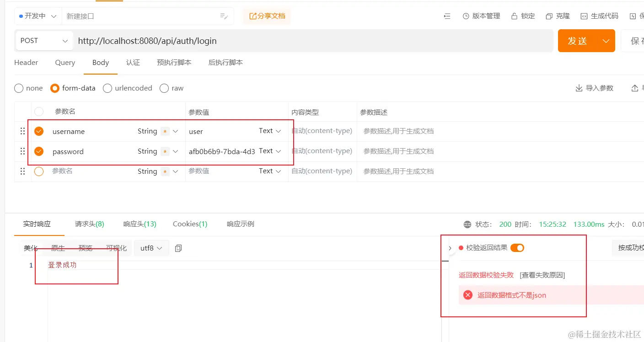Open the 预执行脚本 tab
Viewport: 644px width, 342px height.
[174, 63]
